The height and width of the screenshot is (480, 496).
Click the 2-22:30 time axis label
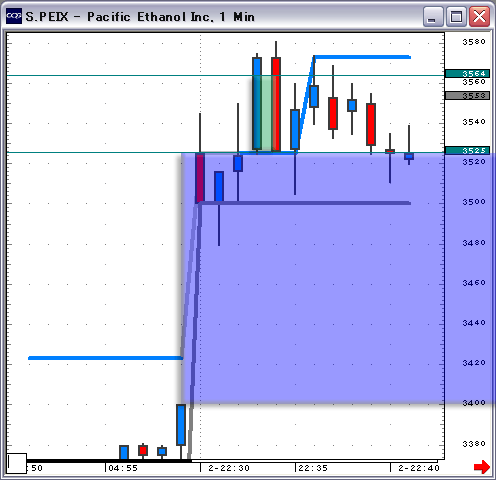[229, 468]
